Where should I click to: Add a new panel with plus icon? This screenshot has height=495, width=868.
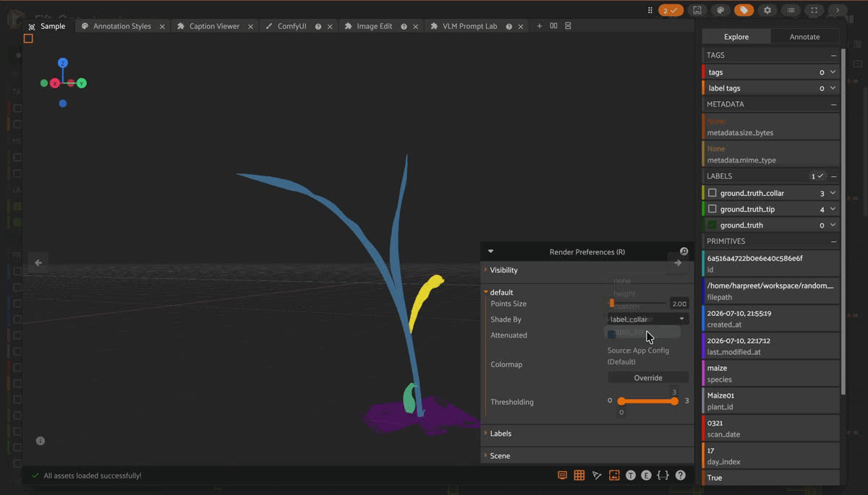(x=539, y=26)
